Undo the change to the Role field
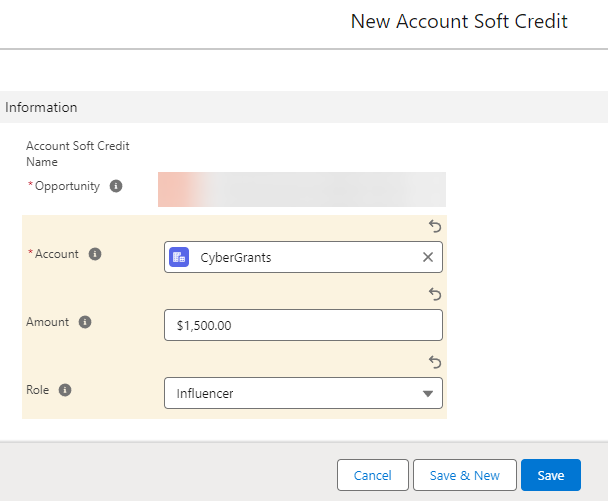The image size is (608, 501). (435, 362)
